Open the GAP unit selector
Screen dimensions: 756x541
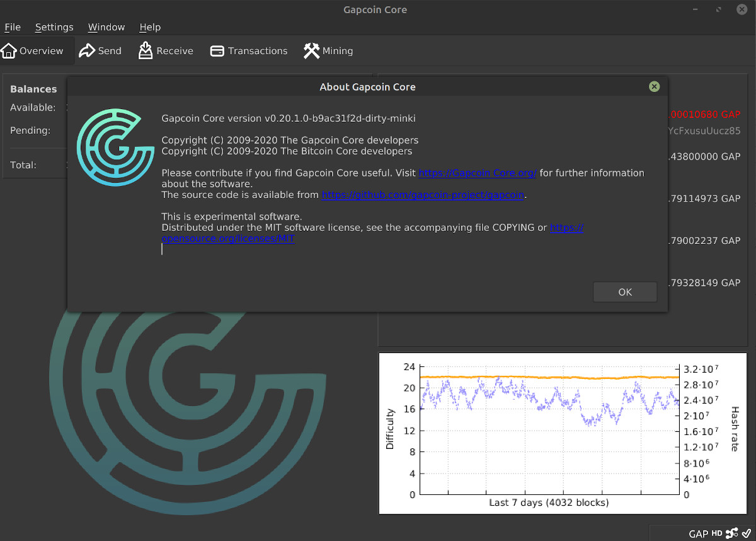pos(698,534)
